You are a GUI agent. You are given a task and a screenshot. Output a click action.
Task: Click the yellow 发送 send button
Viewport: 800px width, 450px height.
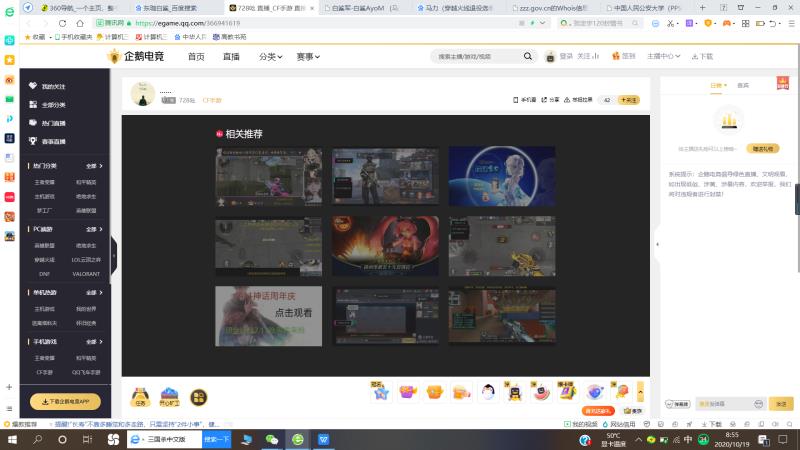(x=781, y=404)
